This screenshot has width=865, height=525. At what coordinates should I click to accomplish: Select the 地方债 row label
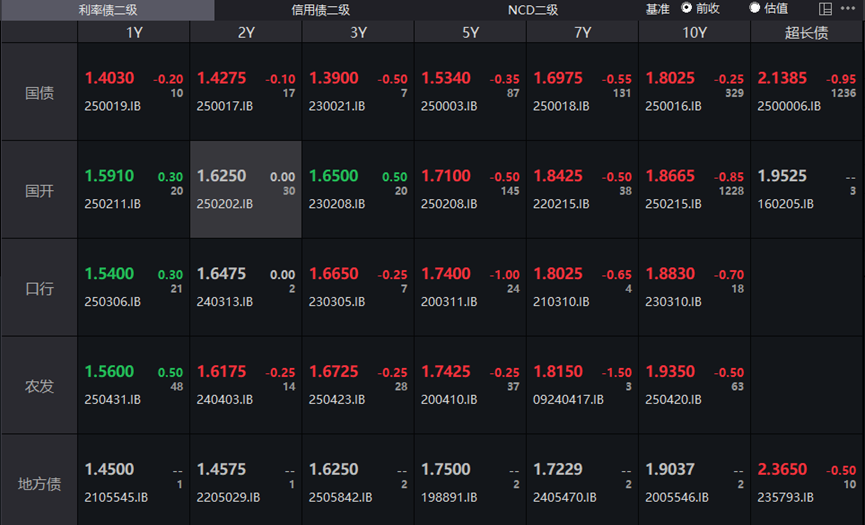tap(39, 484)
